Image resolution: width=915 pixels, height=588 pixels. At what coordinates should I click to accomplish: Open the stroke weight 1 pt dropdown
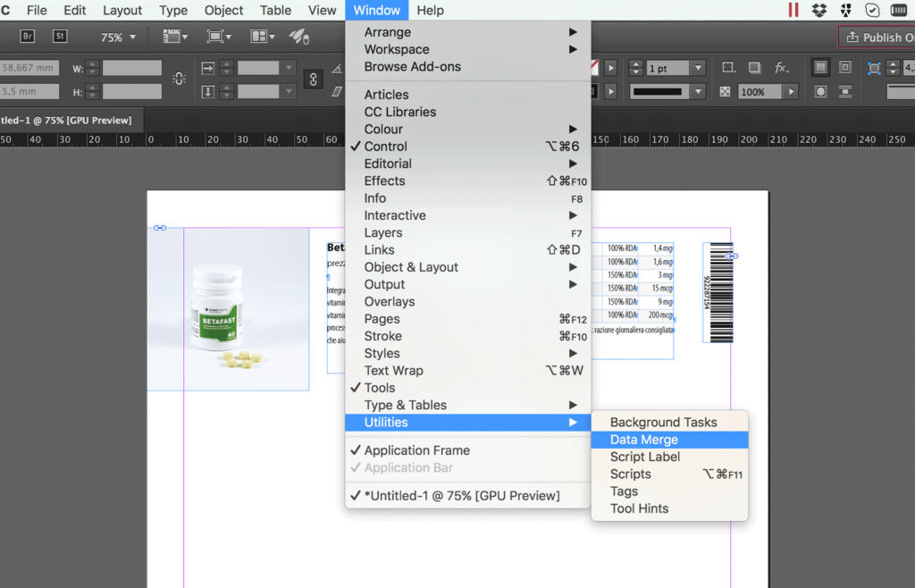pos(698,68)
